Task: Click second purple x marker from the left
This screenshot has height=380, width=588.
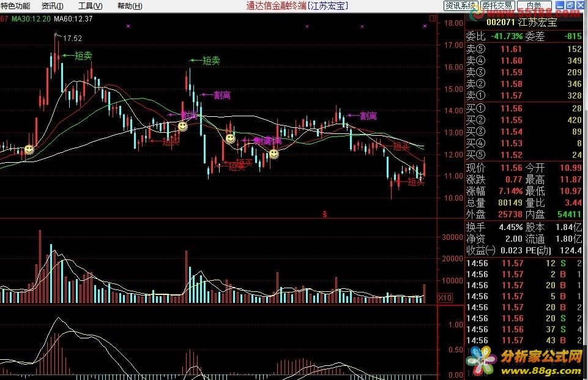Action: 307,26
